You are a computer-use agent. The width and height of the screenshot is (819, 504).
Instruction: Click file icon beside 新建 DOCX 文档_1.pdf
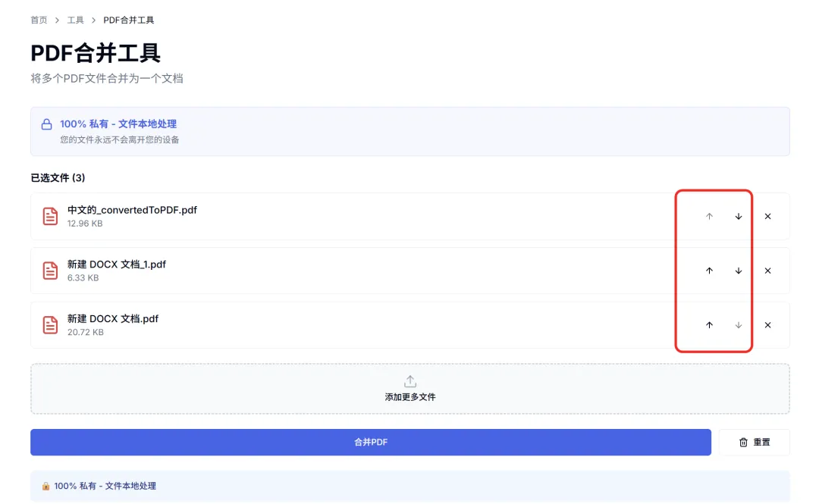[x=50, y=271]
